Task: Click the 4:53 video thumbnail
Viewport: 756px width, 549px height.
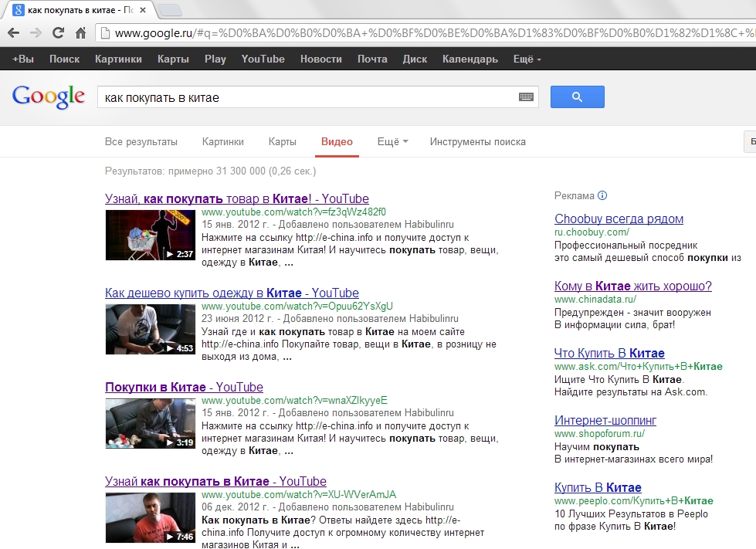Action: pyautogui.click(x=150, y=329)
